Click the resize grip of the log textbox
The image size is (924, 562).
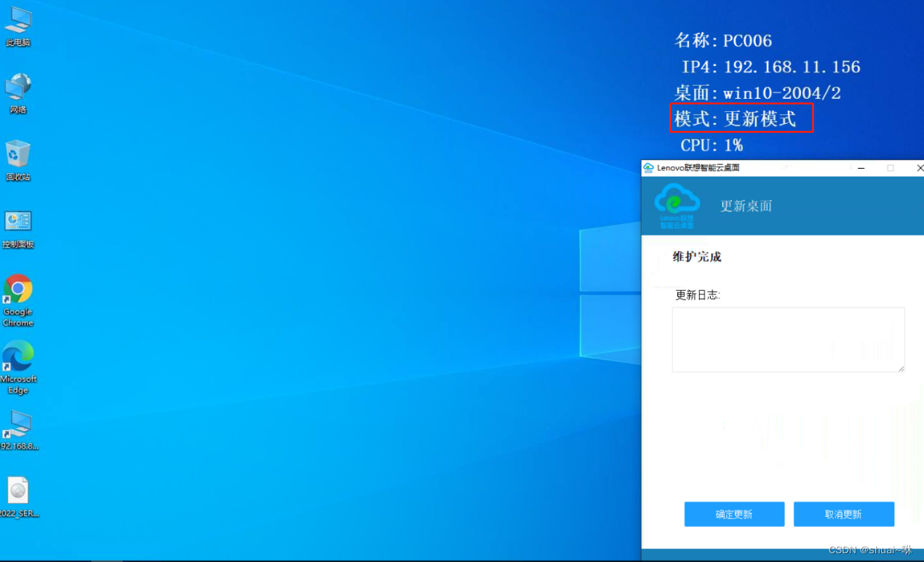(901, 369)
